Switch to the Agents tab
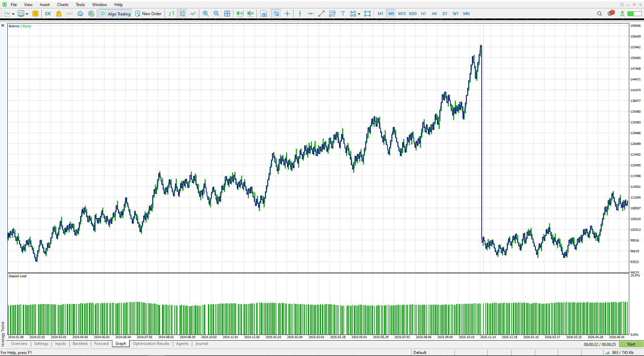 [x=182, y=344]
